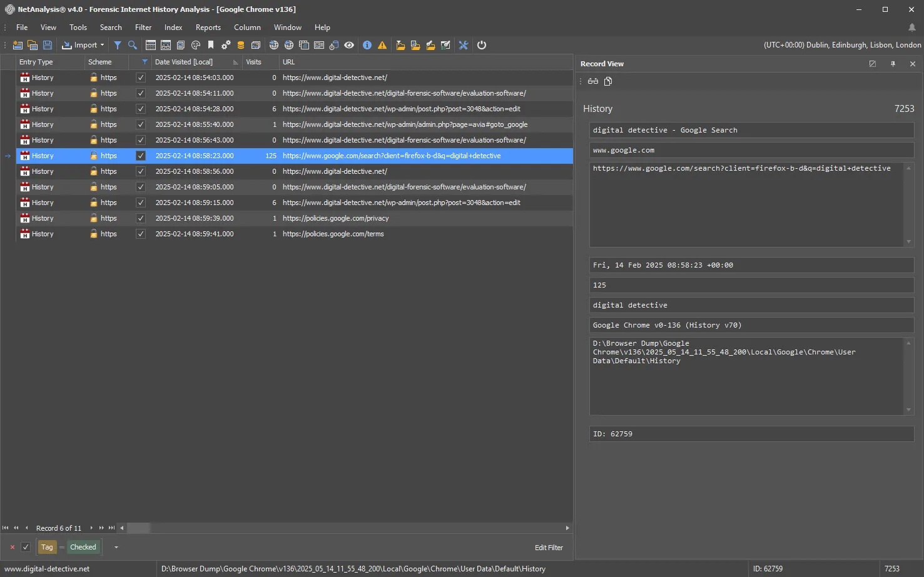Image resolution: width=924 pixels, height=577 pixels.
Task: Click the copy icon in Record View
Action: coord(608,81)
